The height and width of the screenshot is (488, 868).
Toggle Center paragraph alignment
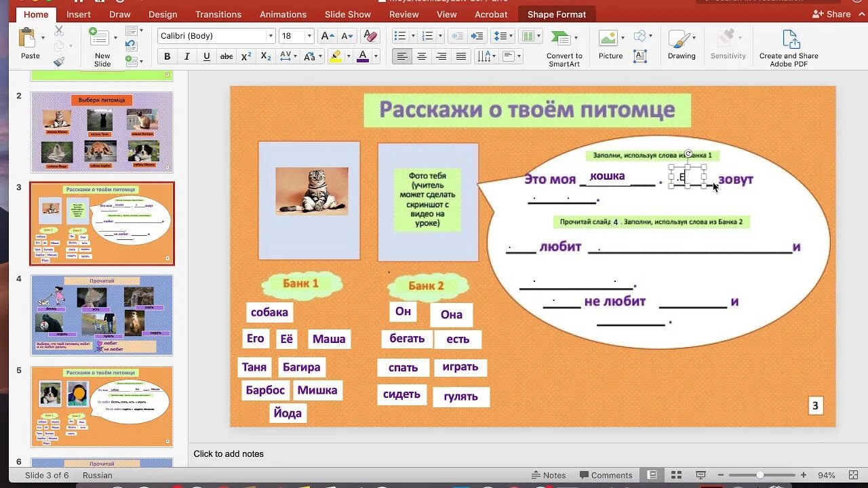422,57
